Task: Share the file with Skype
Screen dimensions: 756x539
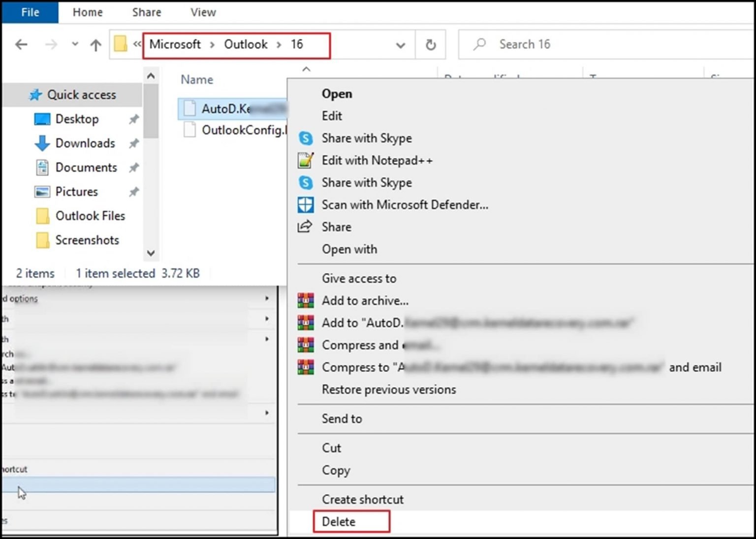Action: 366,138
